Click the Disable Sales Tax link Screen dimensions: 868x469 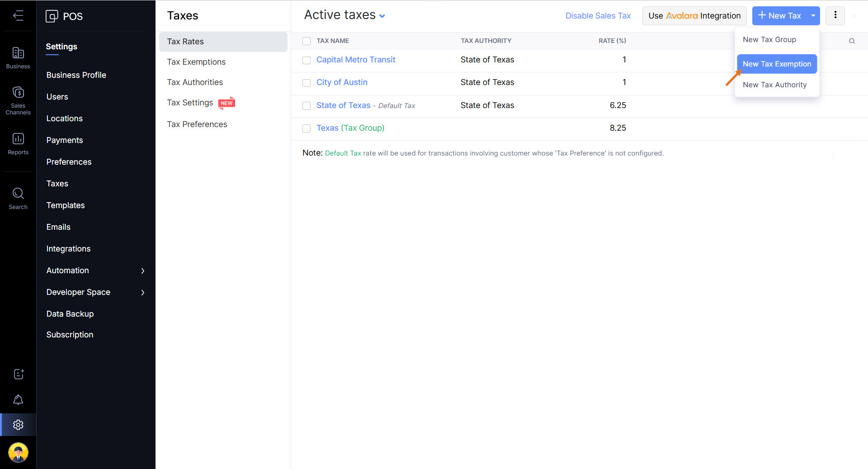[x=598, y=16]
